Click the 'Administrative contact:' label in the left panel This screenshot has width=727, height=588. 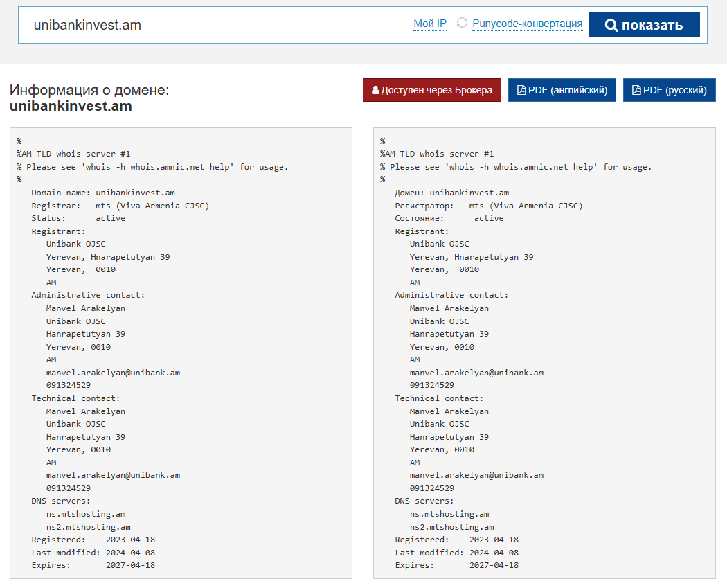click(x=88, y=296)
